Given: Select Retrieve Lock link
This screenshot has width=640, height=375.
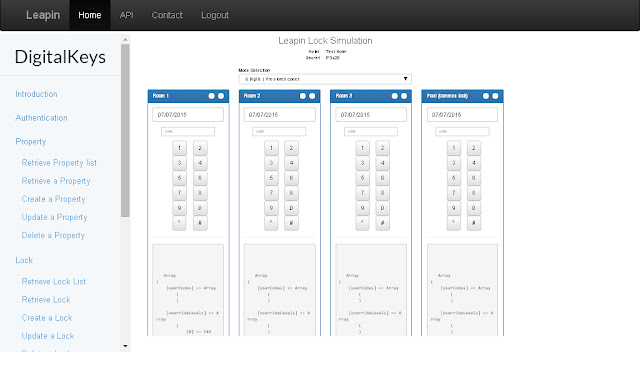Looking at the screenshot, I should (46, 300).
